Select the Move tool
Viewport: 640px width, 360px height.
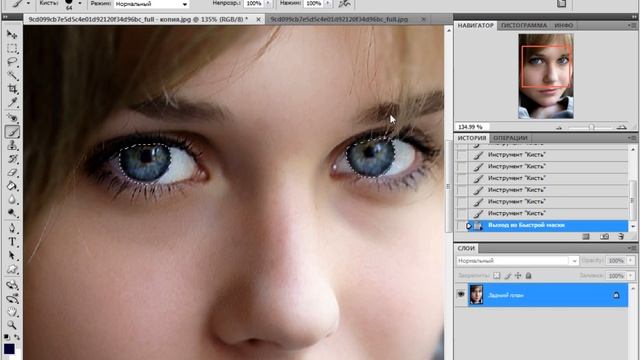coord(12,35)
